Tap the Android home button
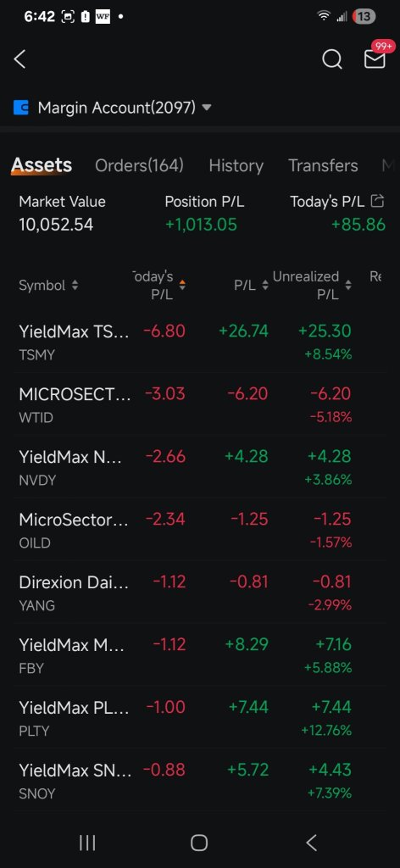400x868 pixels. 199,843
